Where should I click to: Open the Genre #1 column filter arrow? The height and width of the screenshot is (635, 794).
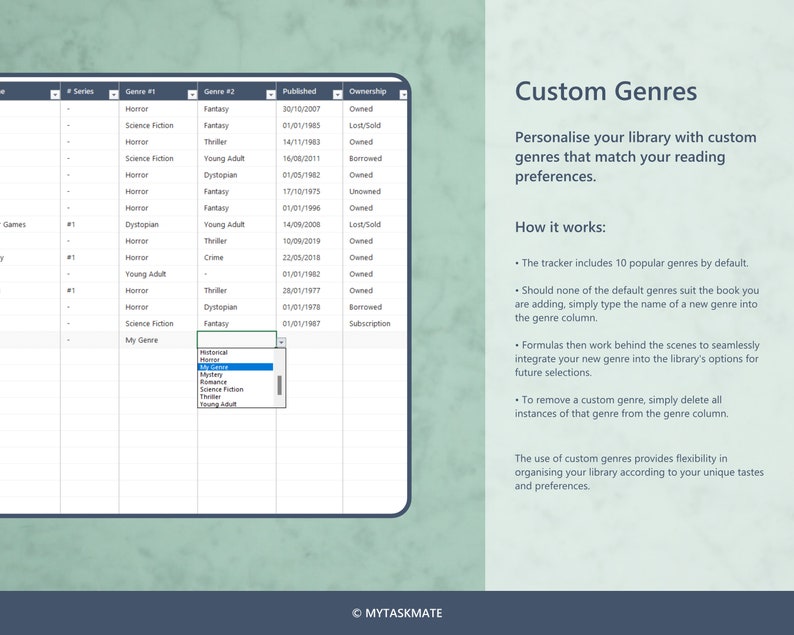(x=192, y=94)
